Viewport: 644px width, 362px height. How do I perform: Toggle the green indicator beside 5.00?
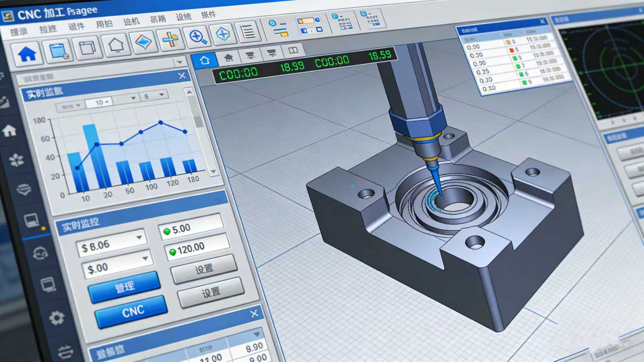(x=167, y=231)
